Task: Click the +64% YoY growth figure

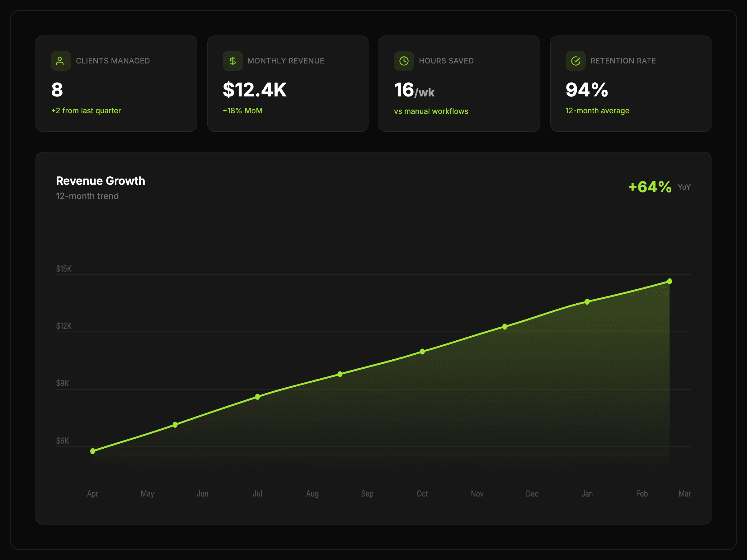Action: click(650, 187)
